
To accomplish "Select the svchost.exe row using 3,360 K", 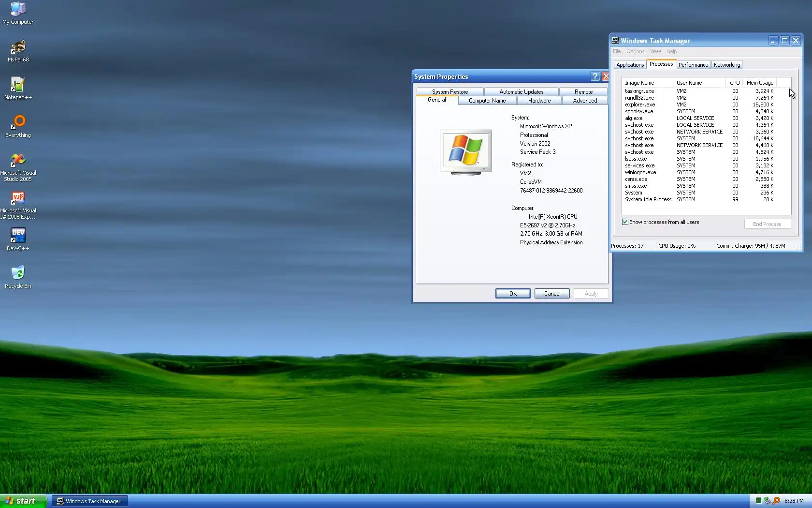I will (x=699, y=132).
